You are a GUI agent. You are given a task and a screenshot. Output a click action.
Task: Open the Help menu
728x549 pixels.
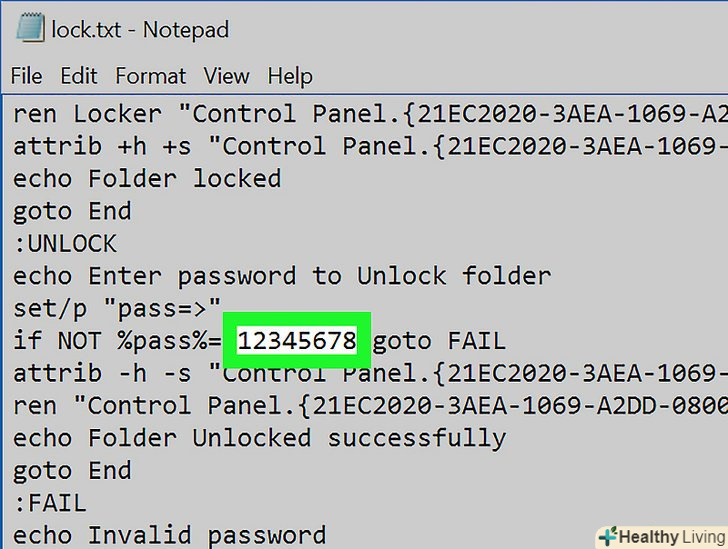(290, 76)
